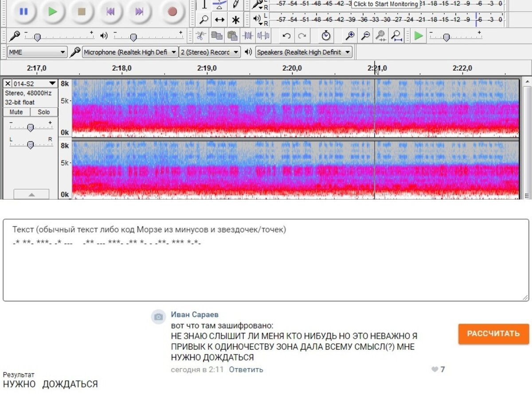Image resolution: width=532 pixels, height=399 pixels.
Task: Zoom out with the magnifier minus icon
Action: click(366, 35)
